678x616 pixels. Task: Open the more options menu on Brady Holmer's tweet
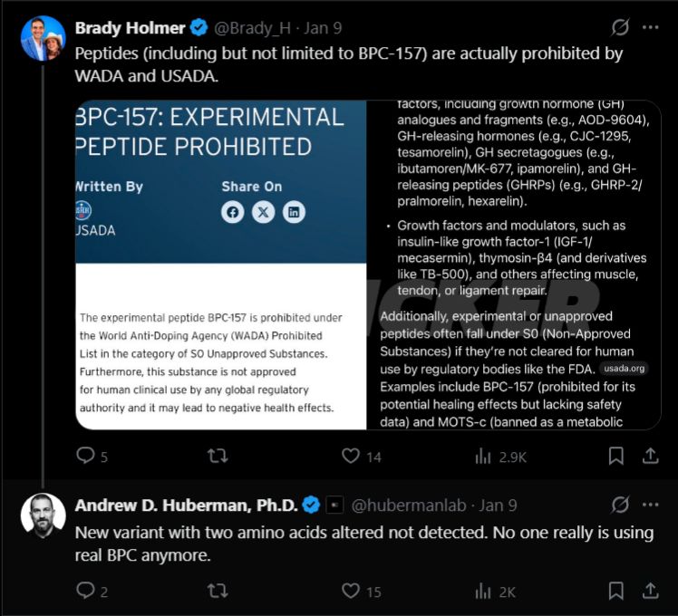[x=650, y=27]
